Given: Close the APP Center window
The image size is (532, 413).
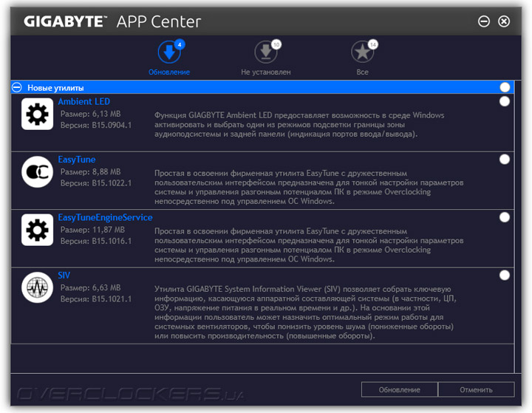Looking at the screenshot, I should [x=504, y=21].
